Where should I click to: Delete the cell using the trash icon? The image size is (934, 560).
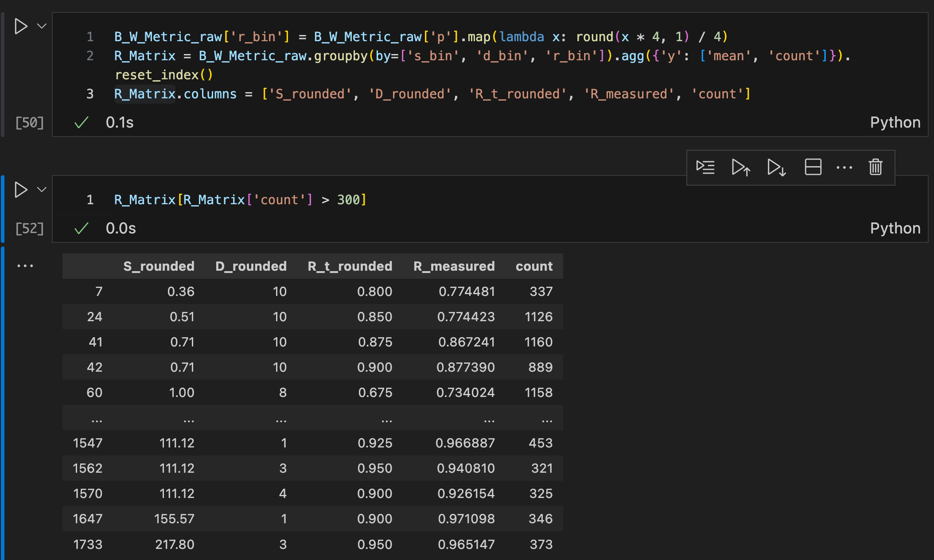[x=875, y=167]
